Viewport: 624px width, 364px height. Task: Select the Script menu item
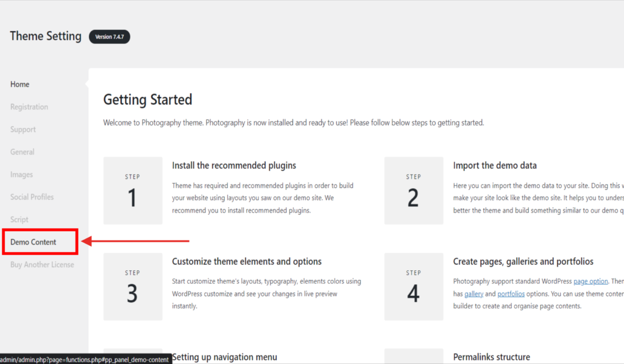pyautogui.click(x=19, y=220)
